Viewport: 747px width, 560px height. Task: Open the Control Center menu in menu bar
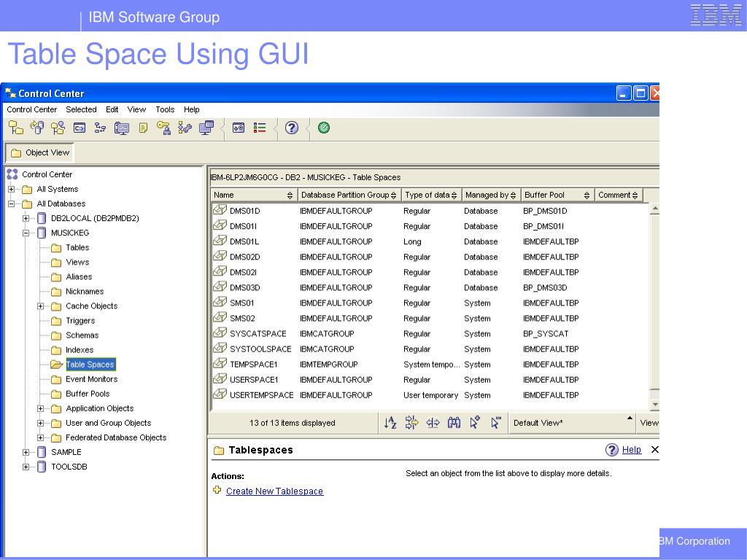(32, 109)
